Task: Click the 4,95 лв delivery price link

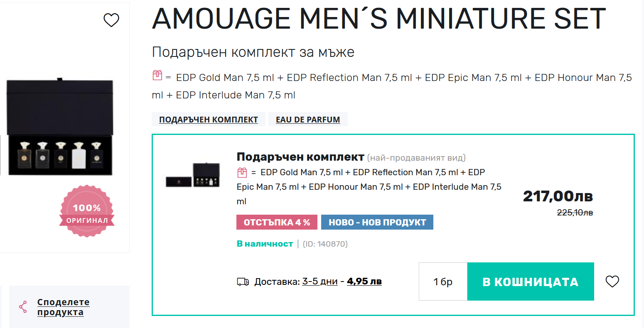Action: click(x=364, y=281)
